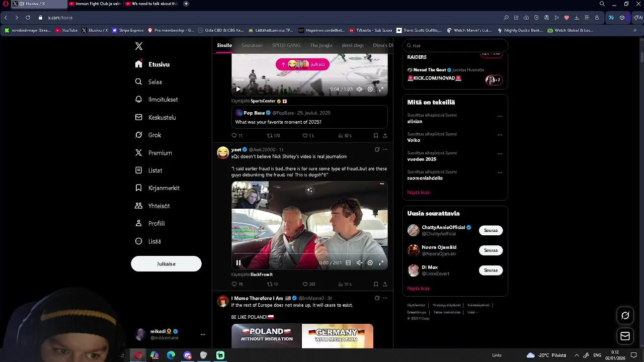Go to Etusivu in sidebar

pyautogui.click(x=152, y=64)
